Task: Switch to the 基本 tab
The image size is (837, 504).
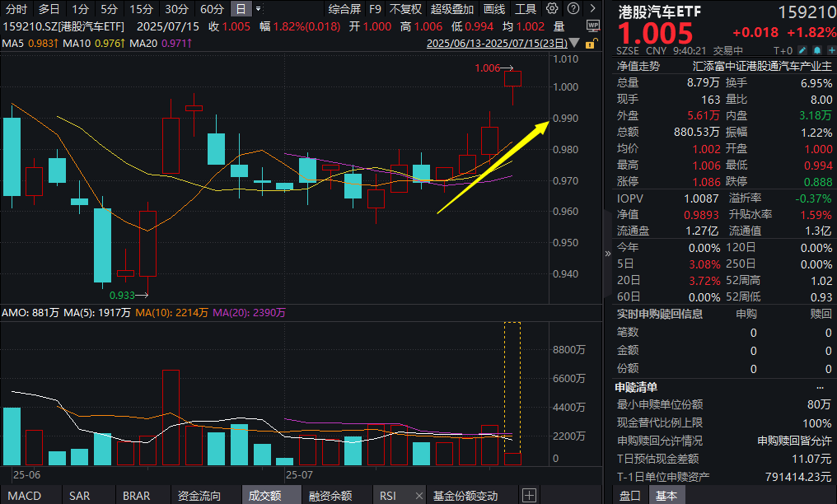Action: coord(667,495)
